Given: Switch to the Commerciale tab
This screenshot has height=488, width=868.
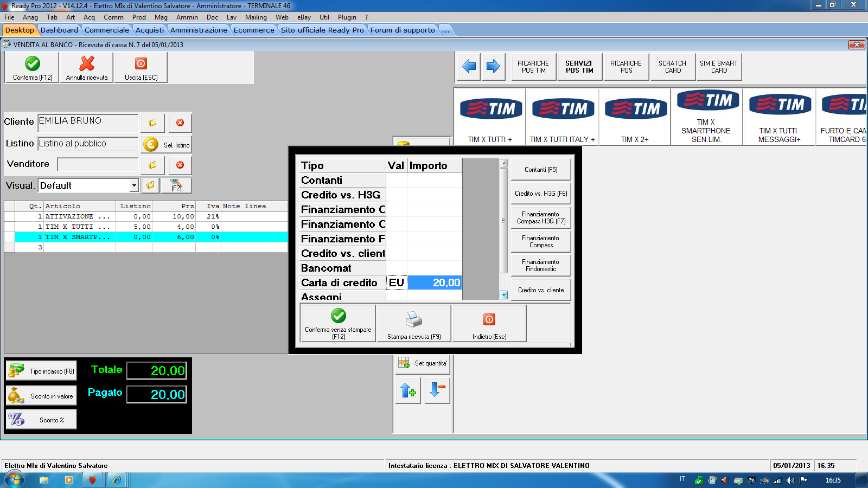Looking at the screenshot, I should [107, 30].
